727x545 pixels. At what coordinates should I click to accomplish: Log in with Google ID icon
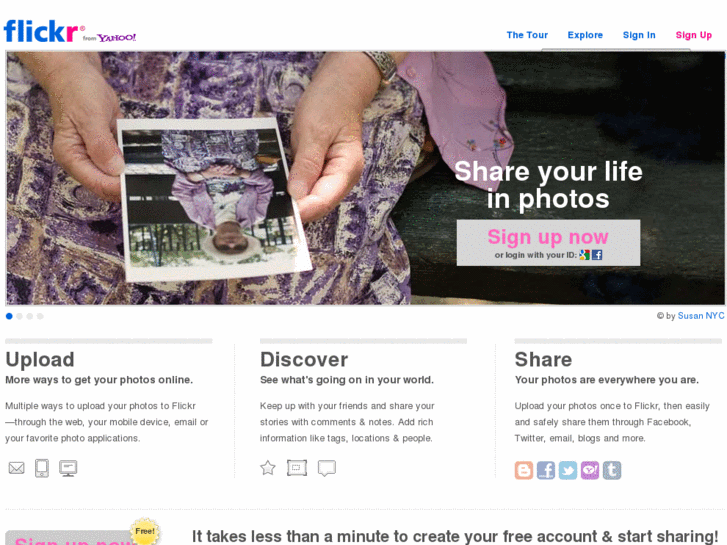(584, 255)
